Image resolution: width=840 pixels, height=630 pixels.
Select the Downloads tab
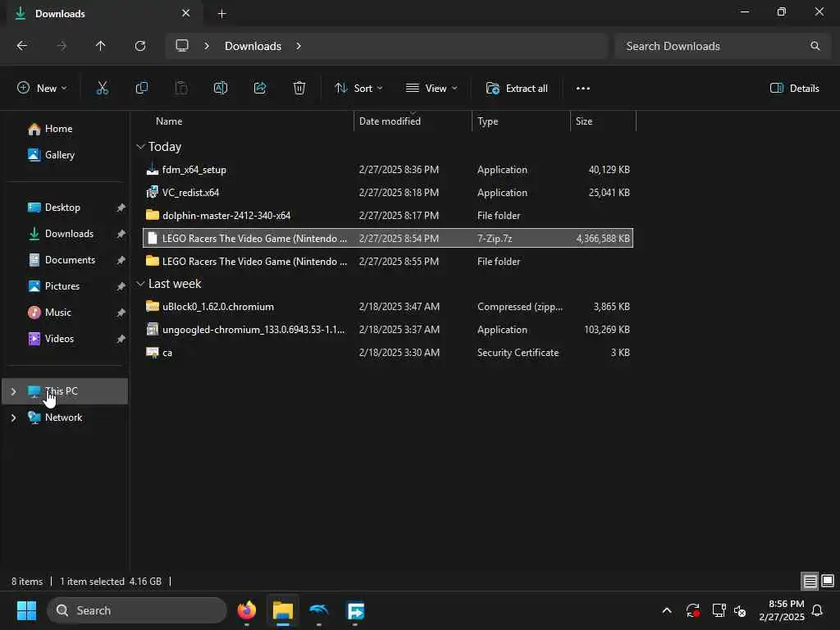click(x=105, y=13)
